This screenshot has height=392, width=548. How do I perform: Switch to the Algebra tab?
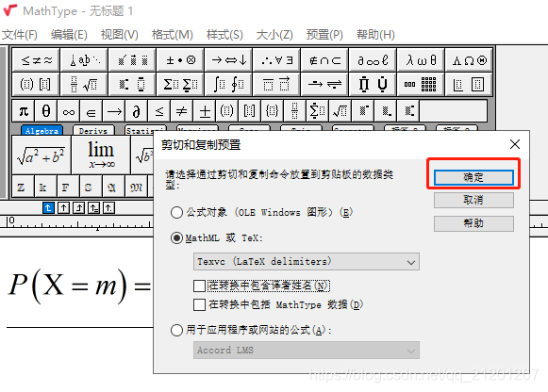(42, 131)
